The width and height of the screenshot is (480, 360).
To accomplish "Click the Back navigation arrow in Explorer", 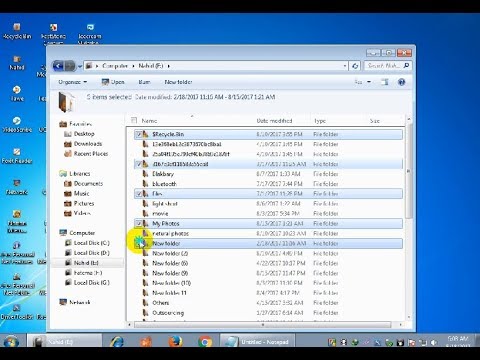I will [58, 66].
